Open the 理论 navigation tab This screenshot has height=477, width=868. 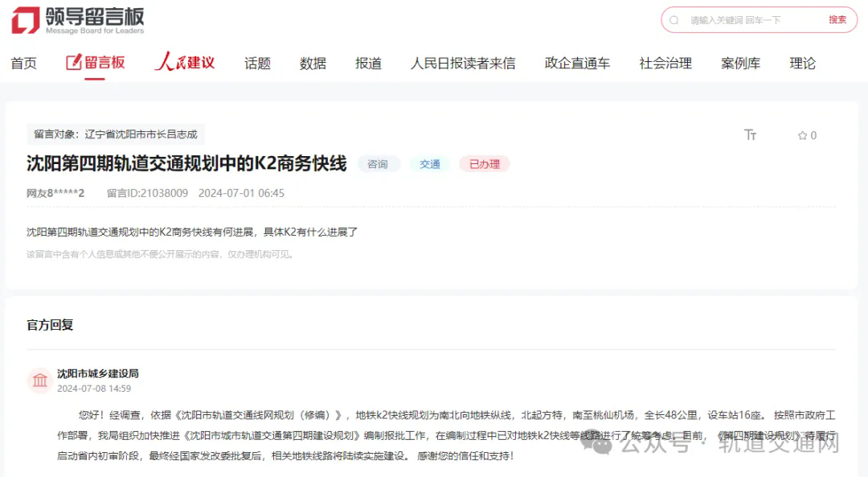(802, 64)
